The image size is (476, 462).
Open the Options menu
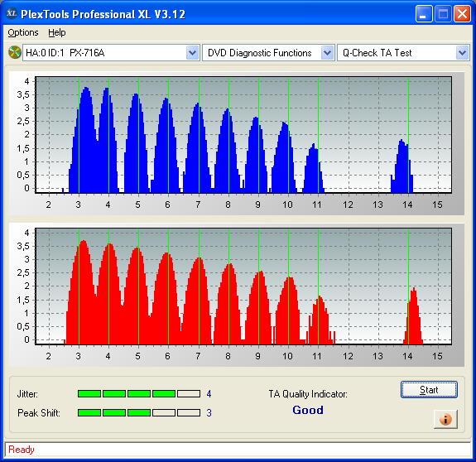coord(23,32)
